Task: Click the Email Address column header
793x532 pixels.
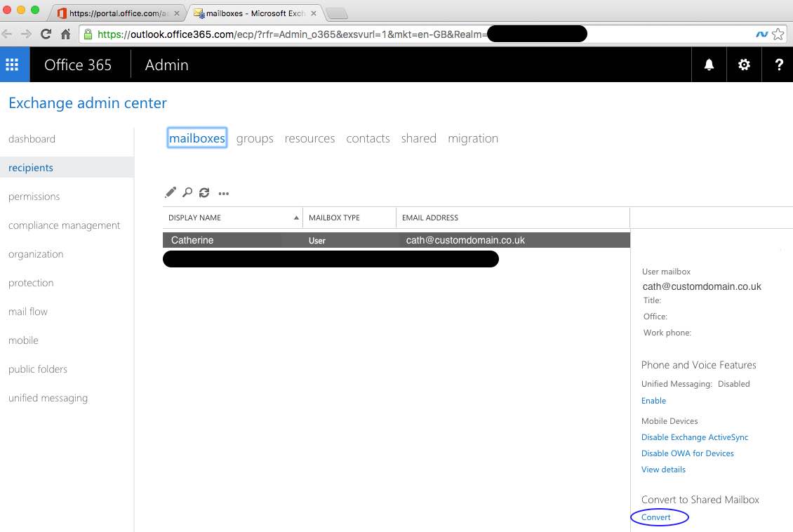Action: coord(430,218)
